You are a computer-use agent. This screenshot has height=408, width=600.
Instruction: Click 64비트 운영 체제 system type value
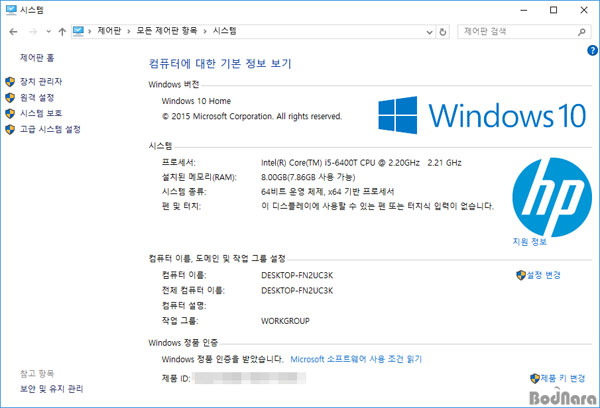[328, 192]
